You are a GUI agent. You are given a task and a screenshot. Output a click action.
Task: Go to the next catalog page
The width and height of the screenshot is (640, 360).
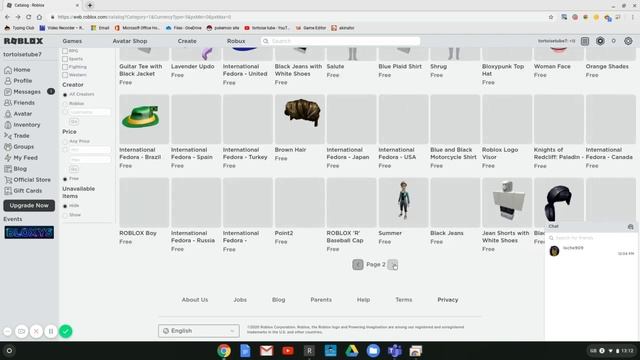[x=393, y=264]
